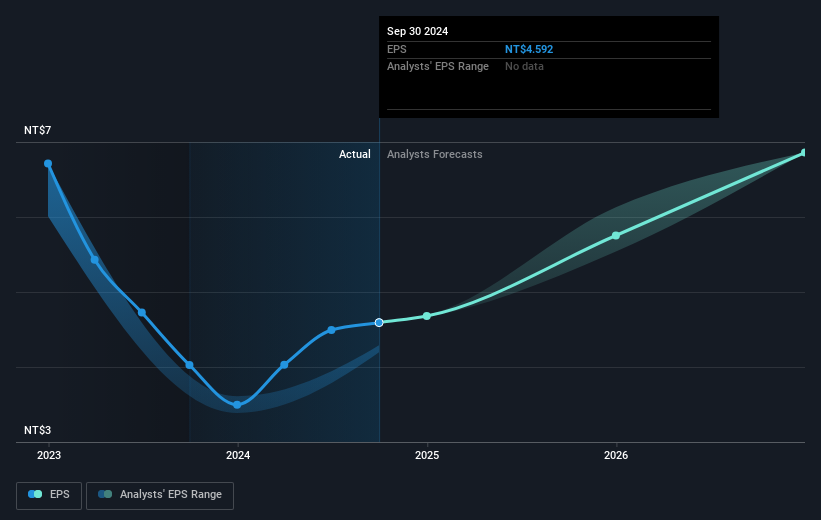Screen dimensions: 821x520
Task: Click the 'No data' analysts range value
Action: click(524, 67)
